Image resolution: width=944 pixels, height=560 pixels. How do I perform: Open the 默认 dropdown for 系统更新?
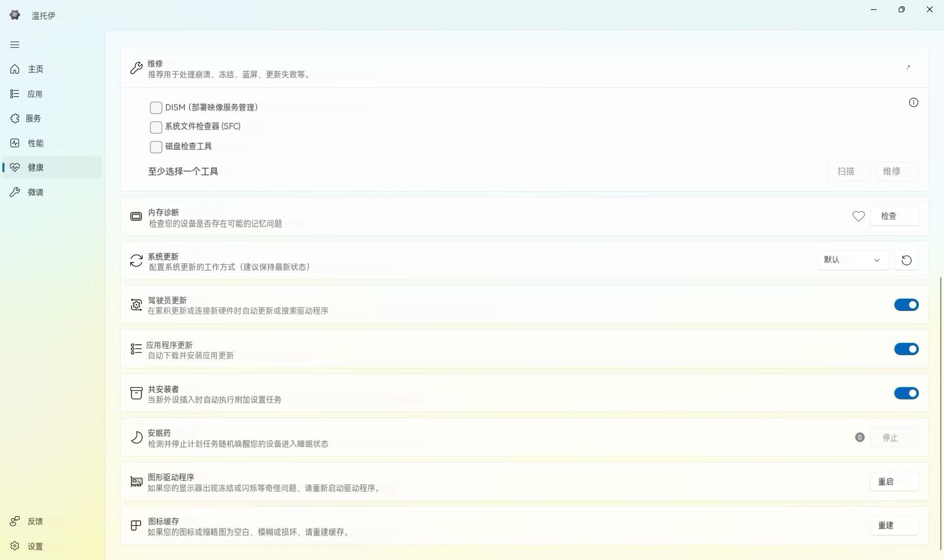click(x=853, y=260)
